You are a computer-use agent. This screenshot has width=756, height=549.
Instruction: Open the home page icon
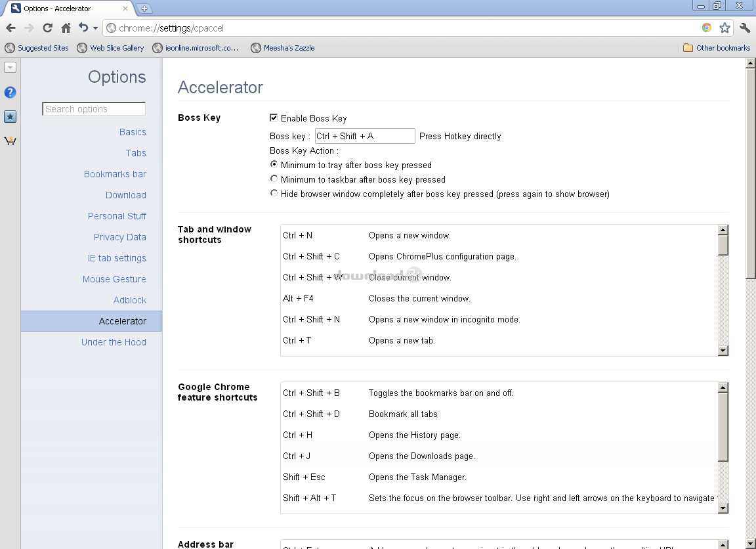click(66, 28)
